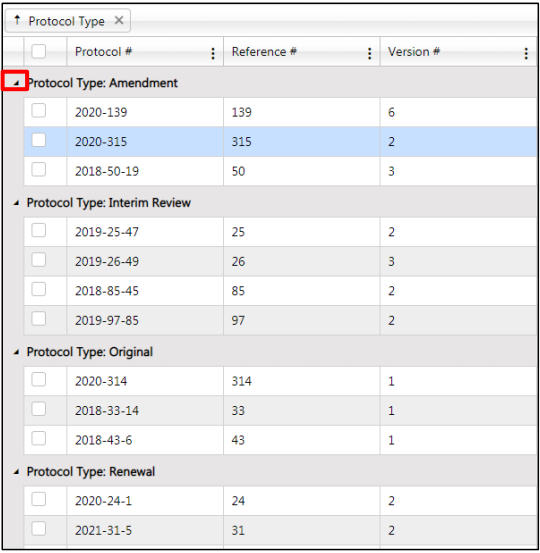The height and width of the screenshot is (553, 540).
Task: Remove the Protocol Type grouping chip
Action: pyautogui.click(x=119, y=20)
